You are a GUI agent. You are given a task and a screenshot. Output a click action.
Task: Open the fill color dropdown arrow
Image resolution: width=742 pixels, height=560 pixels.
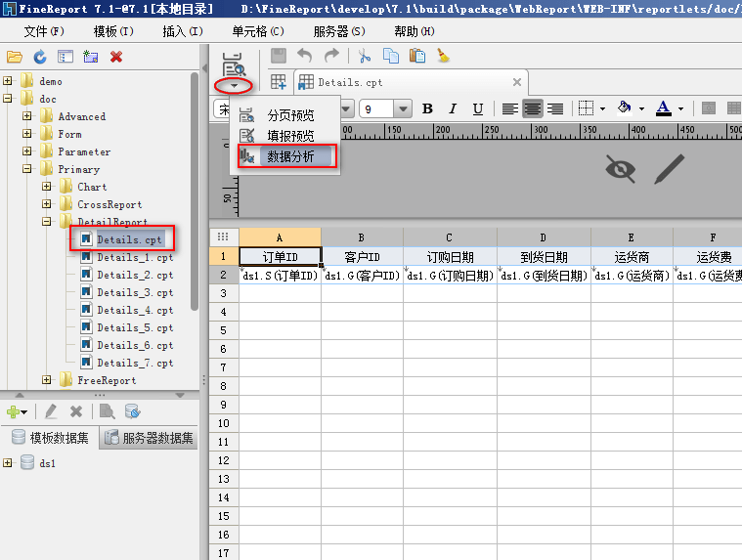641,108
